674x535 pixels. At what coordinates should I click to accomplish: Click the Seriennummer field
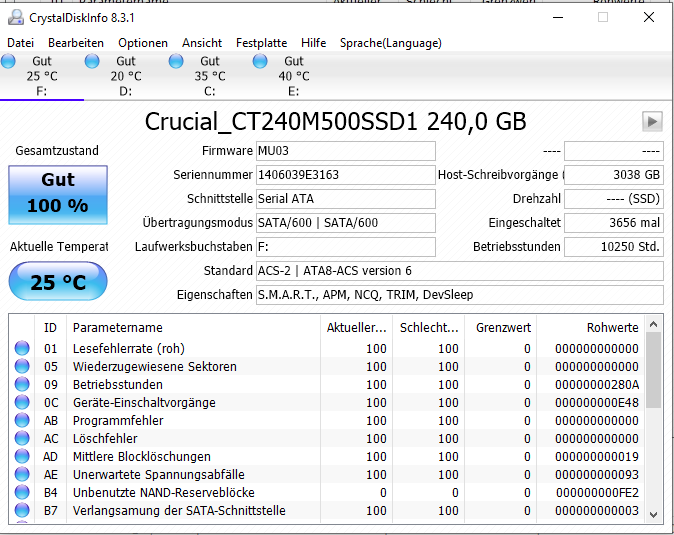point(346,175)
